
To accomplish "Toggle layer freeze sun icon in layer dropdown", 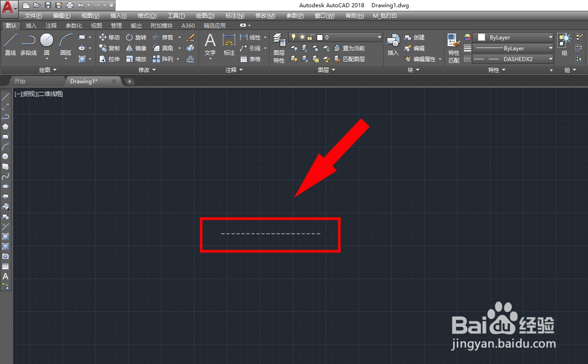I will [x=302, y=38].
